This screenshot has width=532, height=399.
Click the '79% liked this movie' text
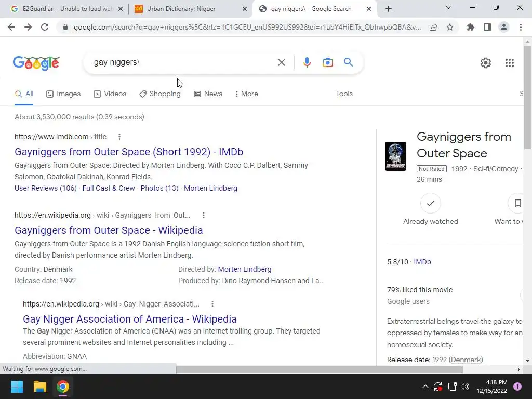pos(420,290)
